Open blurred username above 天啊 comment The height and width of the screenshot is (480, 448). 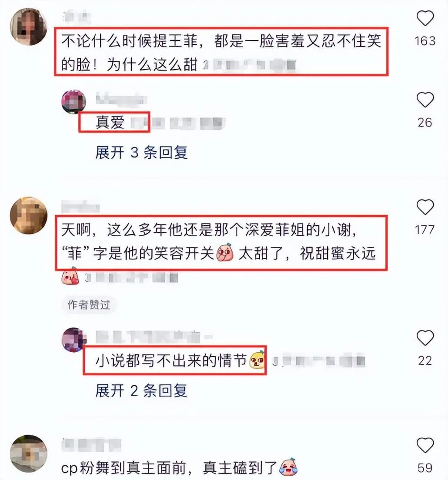coord(80,207)
